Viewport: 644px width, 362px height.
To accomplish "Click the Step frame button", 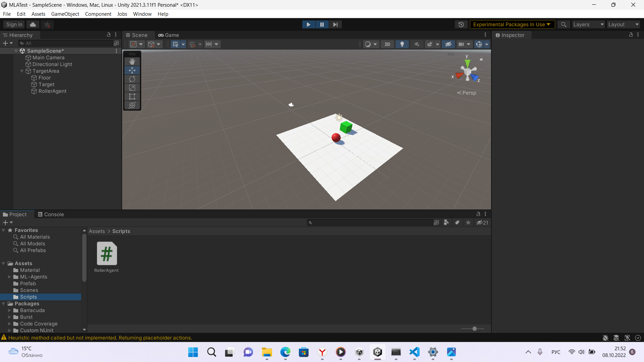I will (x=335, y=24).
